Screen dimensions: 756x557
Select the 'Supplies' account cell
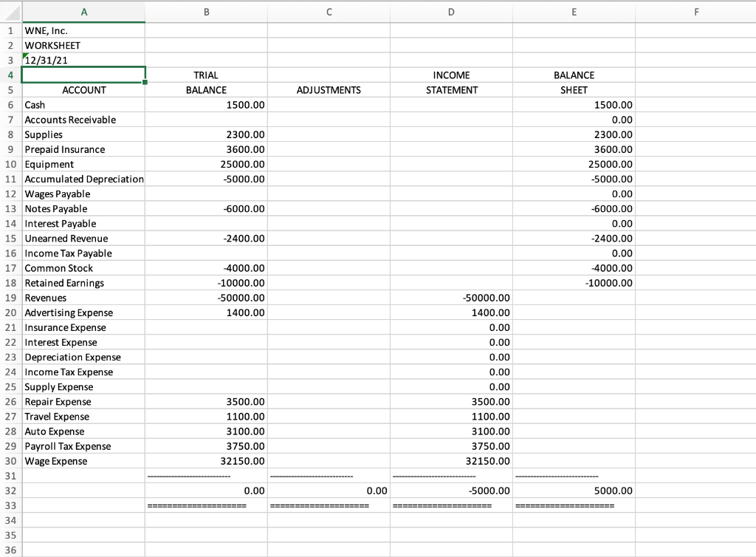[83, 134]
